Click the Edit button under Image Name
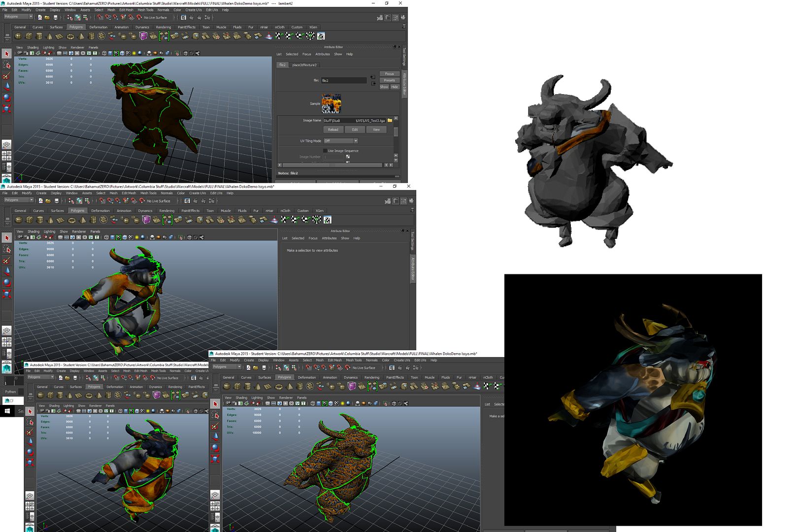The width and height of the screenshot is (798, 532). (355, 130)
